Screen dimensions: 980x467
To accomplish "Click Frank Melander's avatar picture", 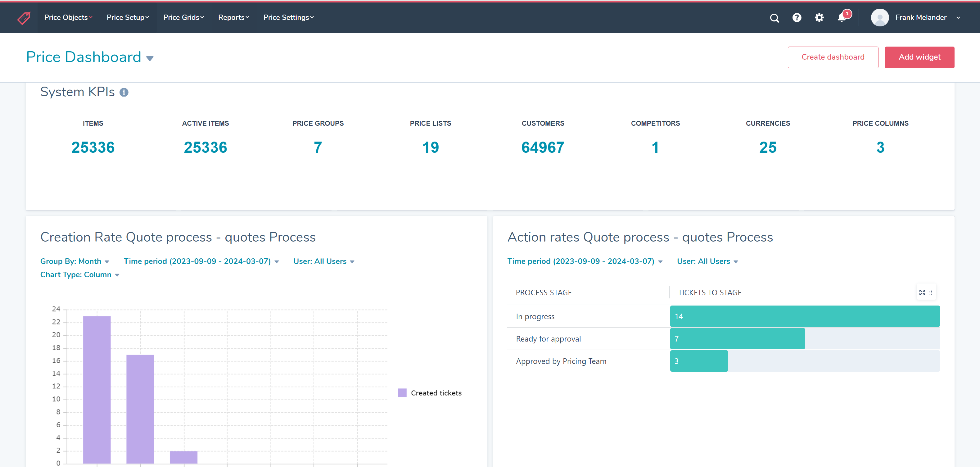I will [879, 17].
